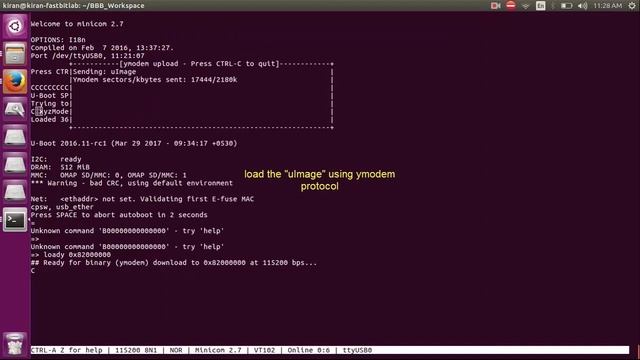Click the screen recorder indicator in the top bar
This screenshot has height=360, width=640.
point(496,6)
